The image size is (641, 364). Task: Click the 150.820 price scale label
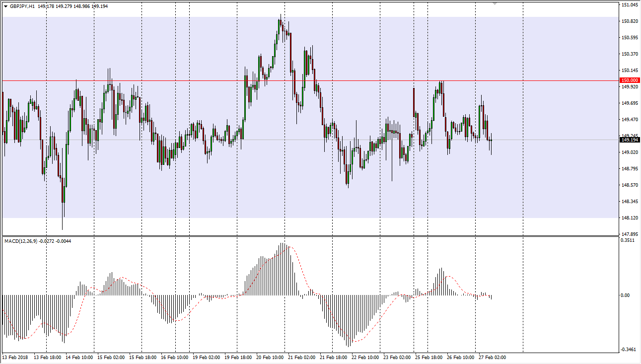(629, 21)
